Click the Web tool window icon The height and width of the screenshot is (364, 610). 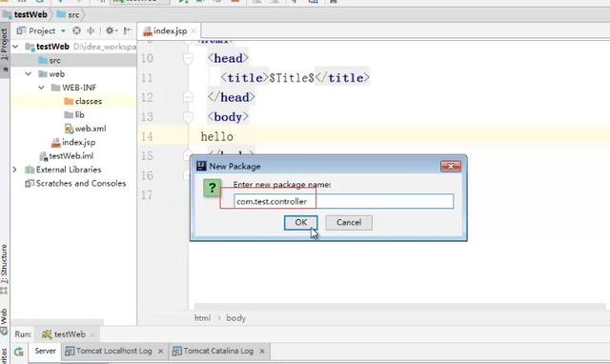pos(4,332)
